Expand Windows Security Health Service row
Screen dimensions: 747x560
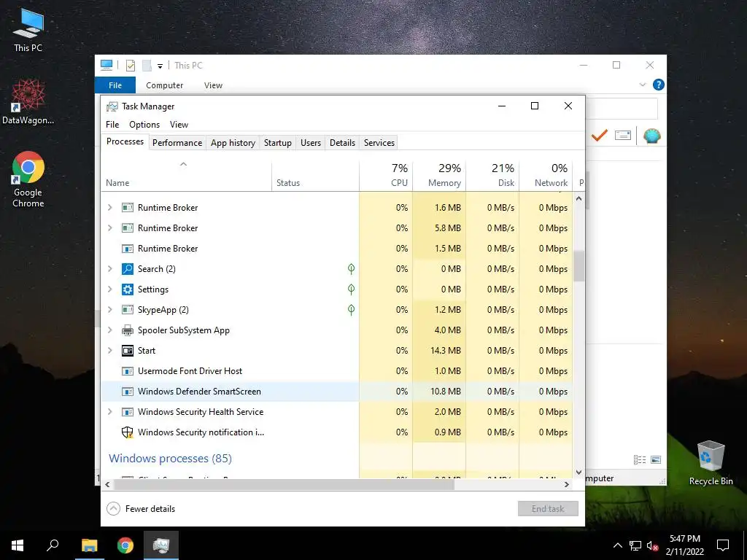(110, 412)
